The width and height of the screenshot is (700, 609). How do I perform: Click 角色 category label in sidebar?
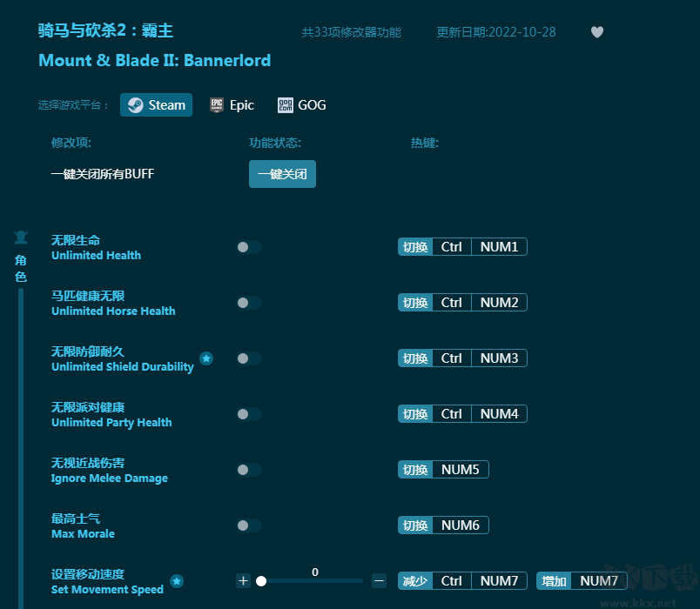(x=21, y=269)
